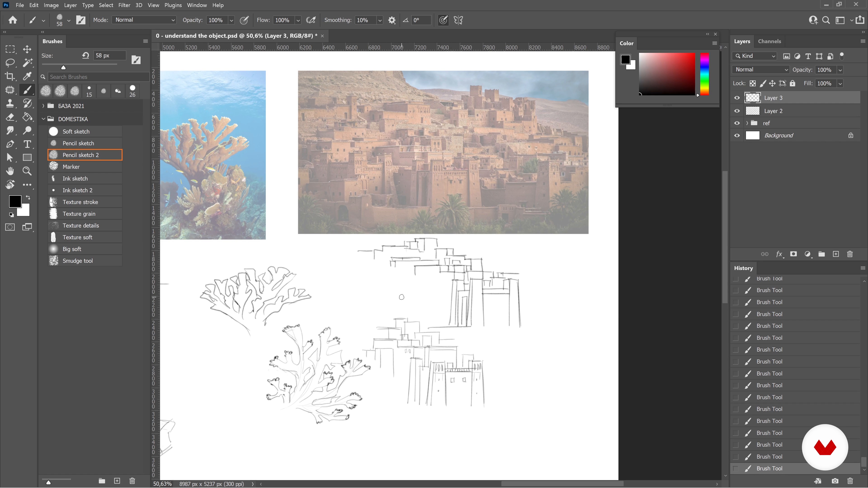The height and width of the screenshot is (488, 868).
Task: Toggle pressure for opacity
Action: (x=244, y=20)
